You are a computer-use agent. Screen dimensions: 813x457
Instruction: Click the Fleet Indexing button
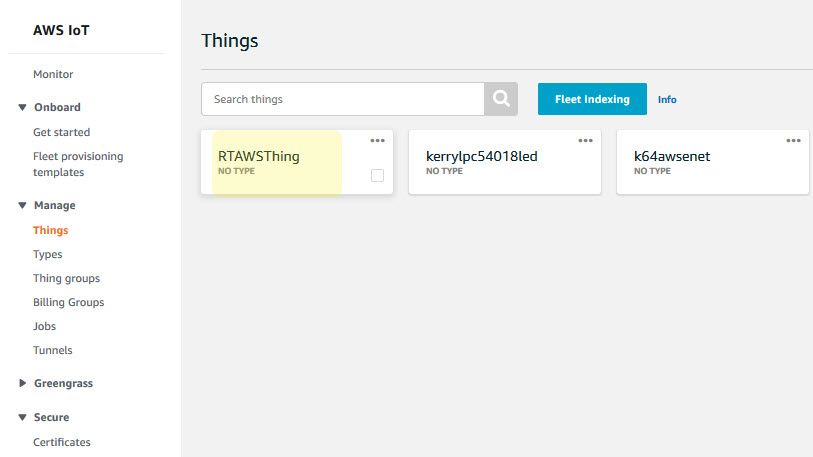592,99
